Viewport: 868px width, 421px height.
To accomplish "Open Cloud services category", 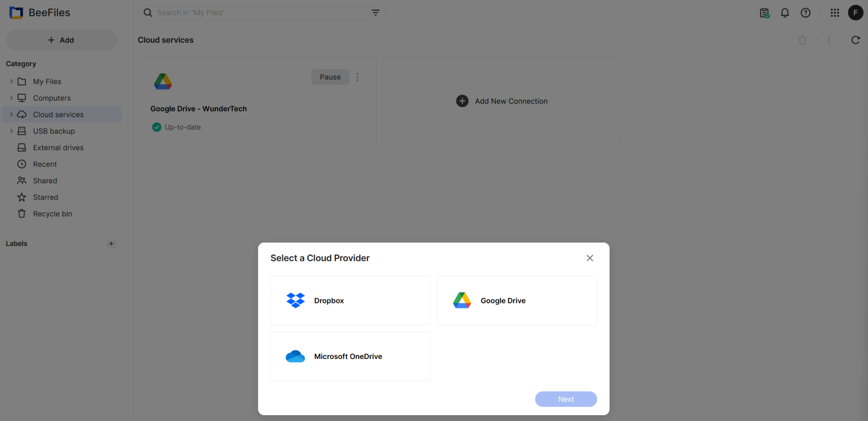I will coord(62,114).
